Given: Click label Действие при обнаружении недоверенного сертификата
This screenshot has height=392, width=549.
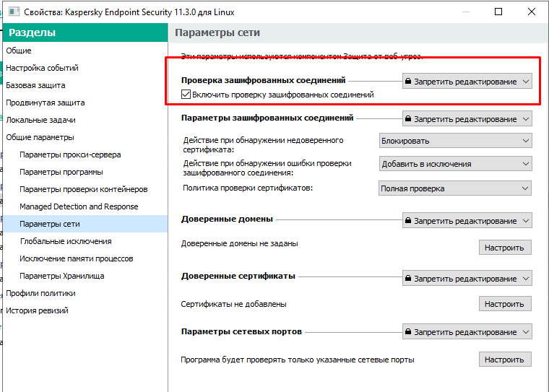Looking at the screenshot, I should pos(263,145).
